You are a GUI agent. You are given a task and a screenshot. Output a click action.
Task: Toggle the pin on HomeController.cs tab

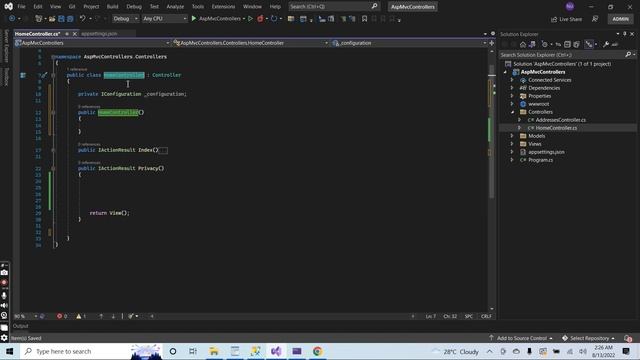pyautogui.click(x=67, y=34)
